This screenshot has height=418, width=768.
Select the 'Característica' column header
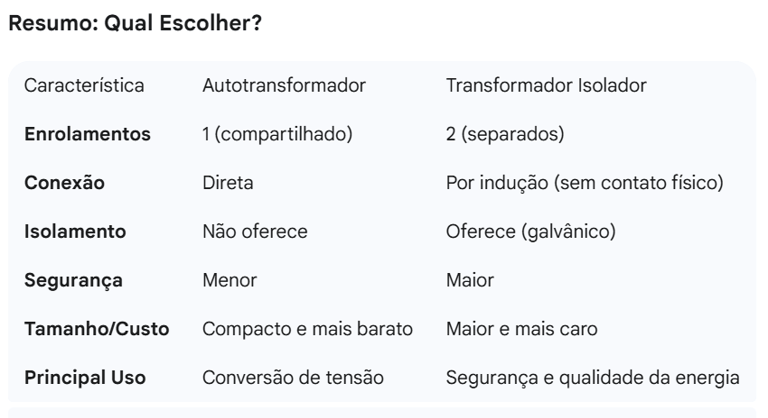(84, 85)
